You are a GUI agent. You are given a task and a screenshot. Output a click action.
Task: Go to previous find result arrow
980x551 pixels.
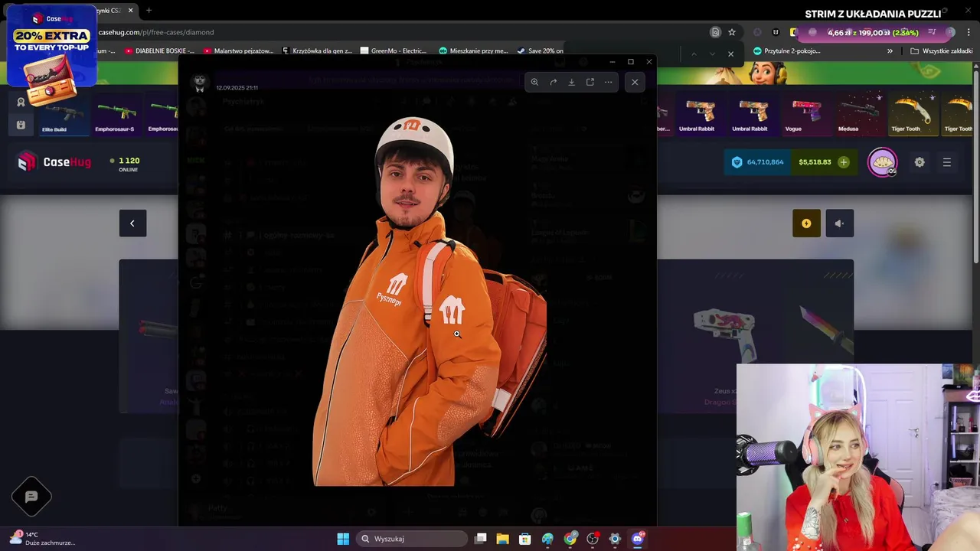694,54
